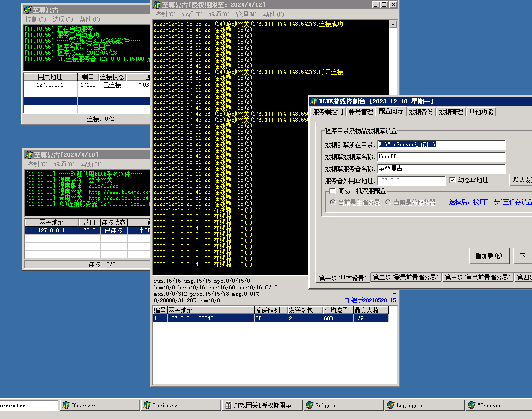Click the 连接: 0/3 status bar
This screenshot has width=532, height=419.
tap(88, 264)
